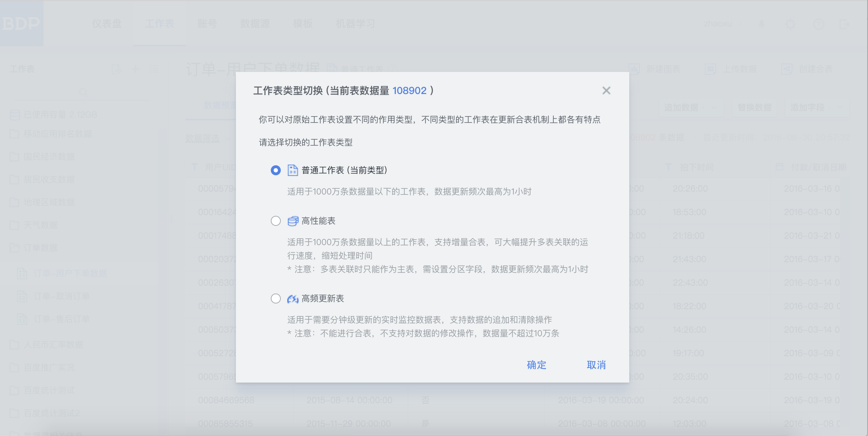The height and width of the screenshot is (436, 868).
Task: Click the 创建合表 merge icon
Action: [x=787, y=69]
